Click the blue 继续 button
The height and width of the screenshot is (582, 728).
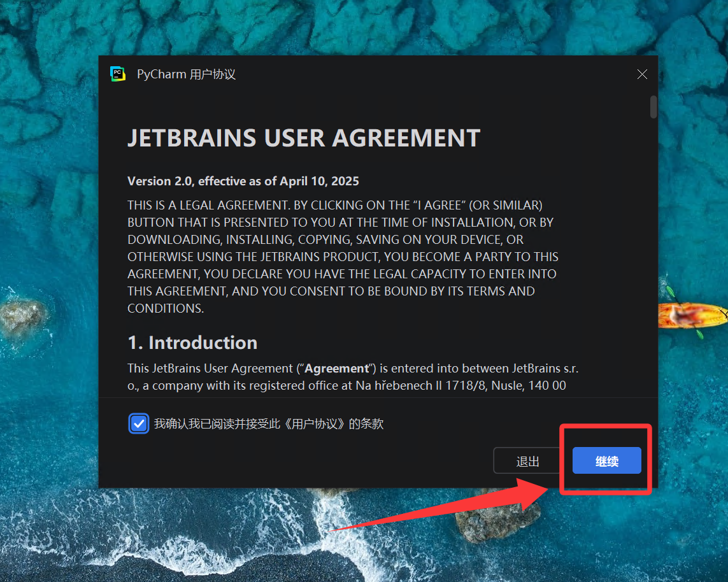coord(606,460)
